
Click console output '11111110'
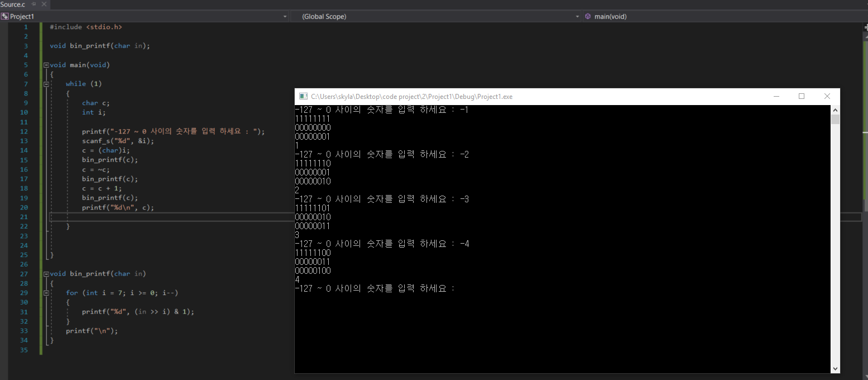click(313, 164)
